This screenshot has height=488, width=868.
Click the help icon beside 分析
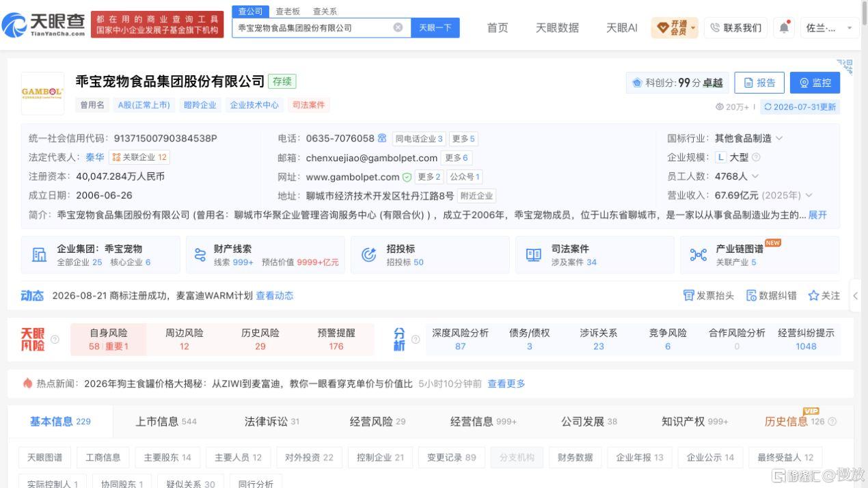pyautogui.click(x=415, y=339)
